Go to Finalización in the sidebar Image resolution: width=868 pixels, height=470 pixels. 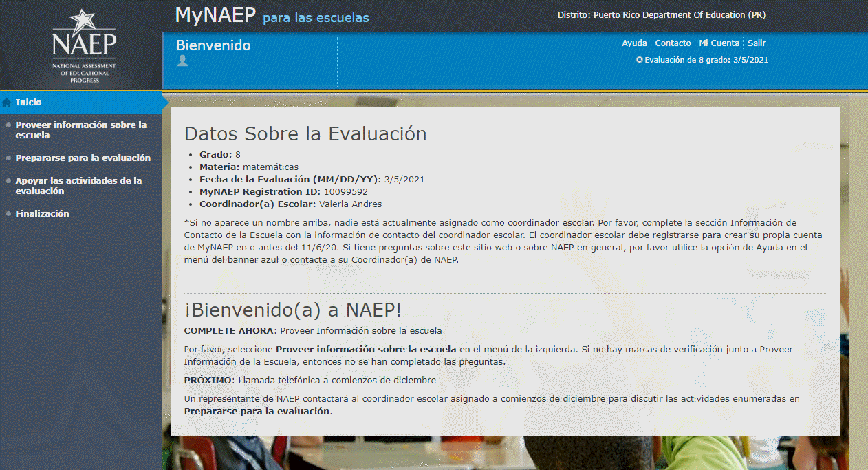point(42,213)
